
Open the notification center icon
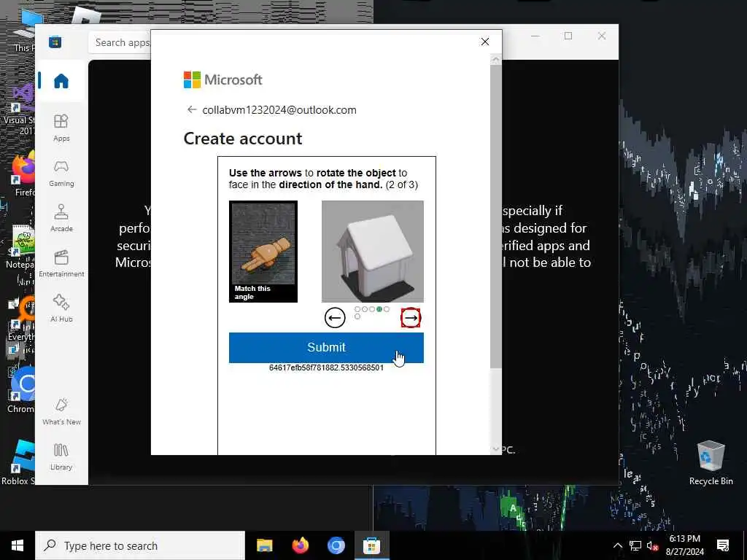pyautogui.click(x=723, y=545)
